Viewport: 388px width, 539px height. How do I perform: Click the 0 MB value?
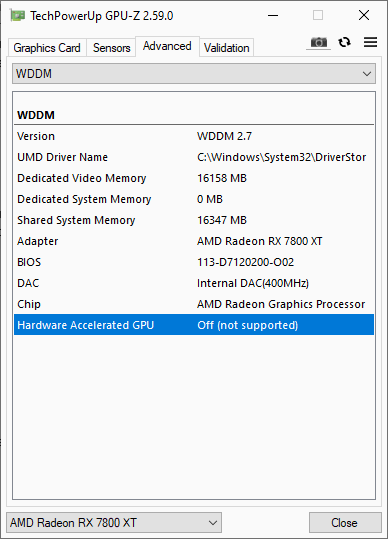[210, 199]
